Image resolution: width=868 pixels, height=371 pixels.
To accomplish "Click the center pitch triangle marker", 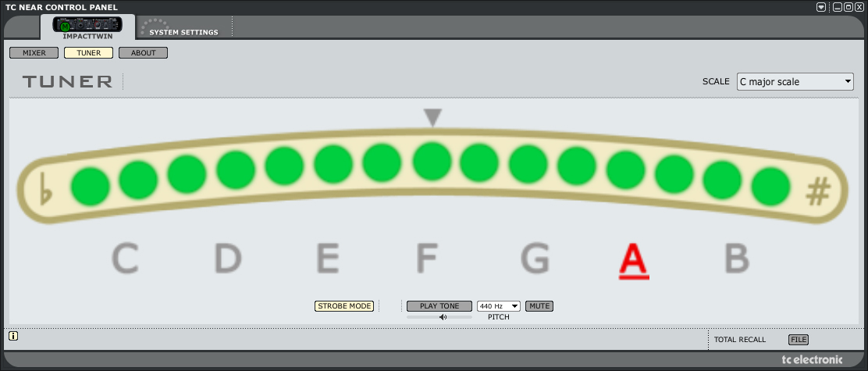I will [433, 117].
